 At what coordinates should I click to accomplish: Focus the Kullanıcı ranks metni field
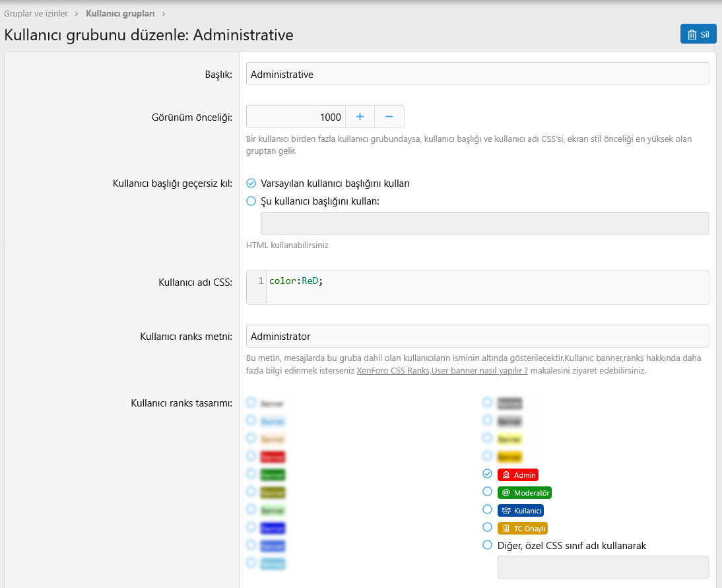(477, 337)
